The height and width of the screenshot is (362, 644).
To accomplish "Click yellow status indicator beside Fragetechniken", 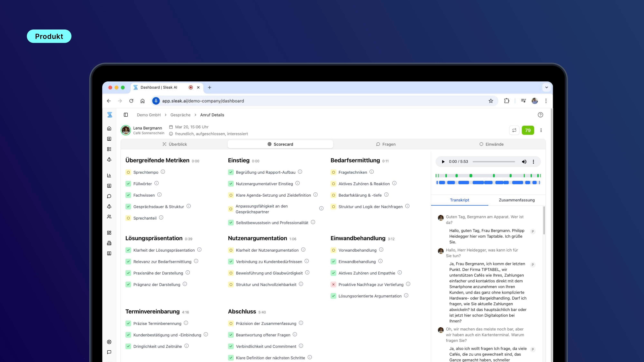I will coord(333,172).
